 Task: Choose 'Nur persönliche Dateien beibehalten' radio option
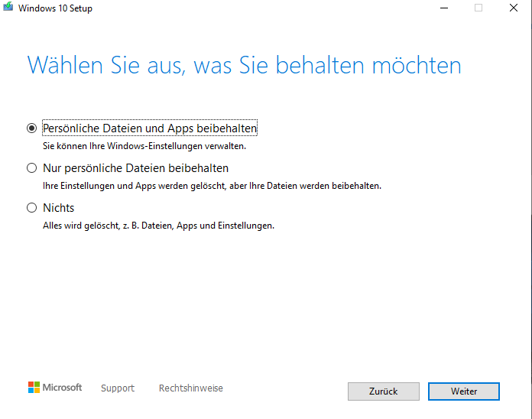pyautogui.click(x=31, y=168)
